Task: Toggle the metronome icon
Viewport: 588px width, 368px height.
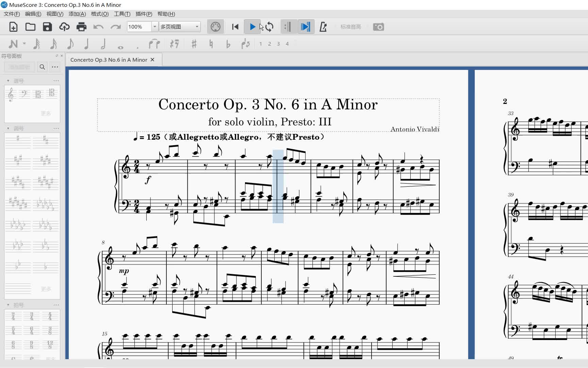Action: (323, 27)
